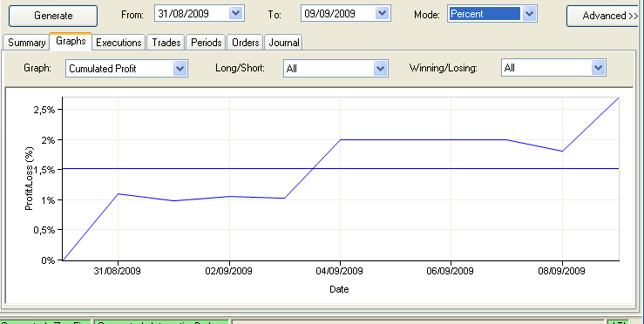The image size is (644, 324).
Task: Expand the To date dropdown arrow
Action: (x=382, y=14)
